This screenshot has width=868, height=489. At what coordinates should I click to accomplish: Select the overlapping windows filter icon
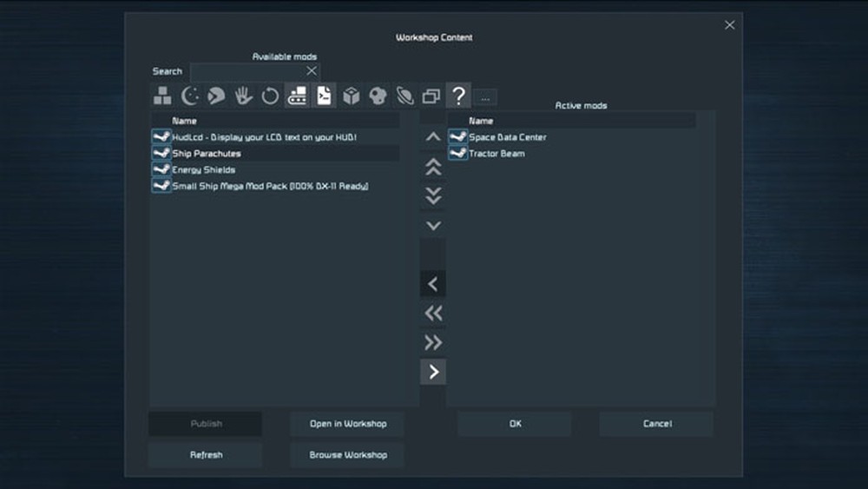[x=431, y=96]
